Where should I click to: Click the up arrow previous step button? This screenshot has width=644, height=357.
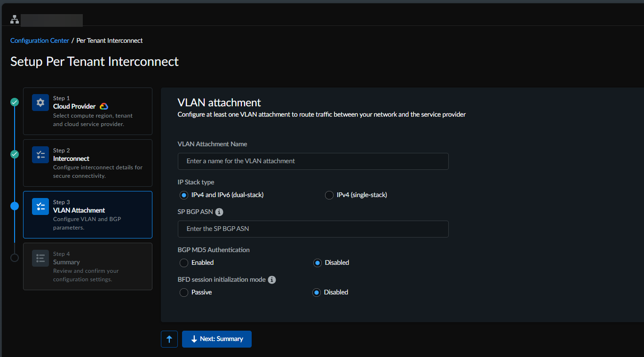click(169, 339)
